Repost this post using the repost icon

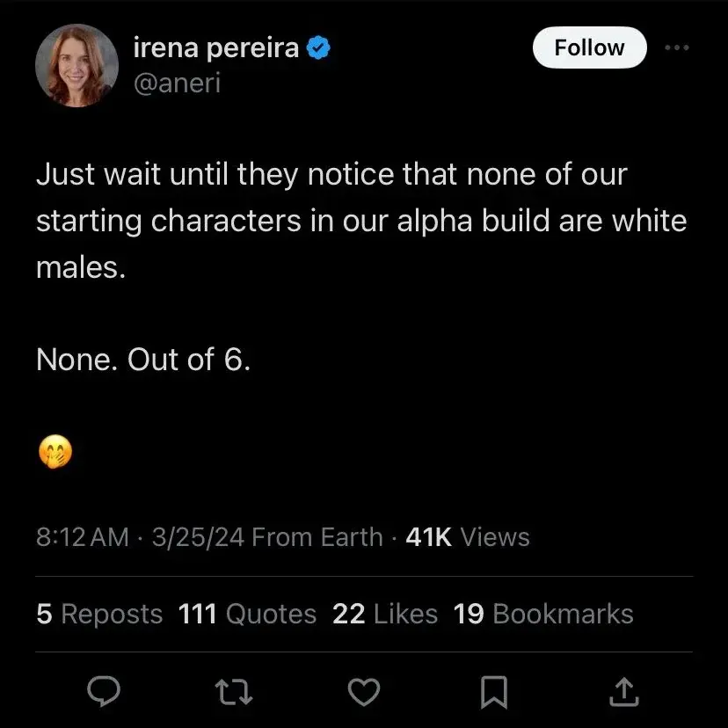click(x=235, y=693)
